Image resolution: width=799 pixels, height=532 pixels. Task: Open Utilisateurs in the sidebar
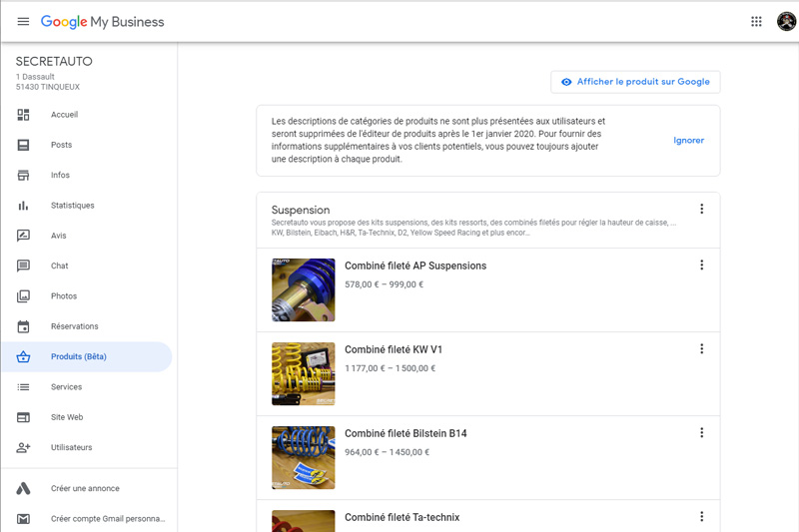coord(71,447)
